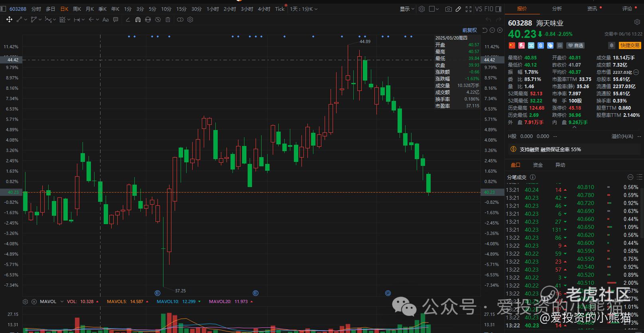644x333 pixels.
Task: Select the move/crosshair cursor tool
Action: click(9, 20)
